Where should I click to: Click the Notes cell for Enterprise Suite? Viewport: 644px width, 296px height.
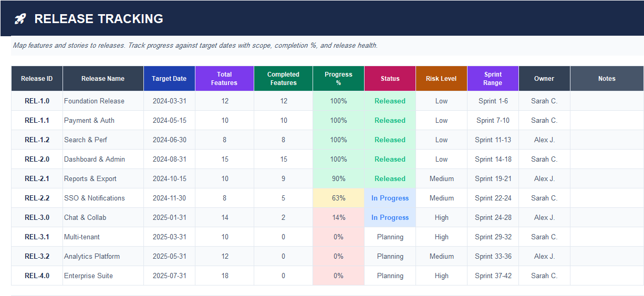(607, 276)
